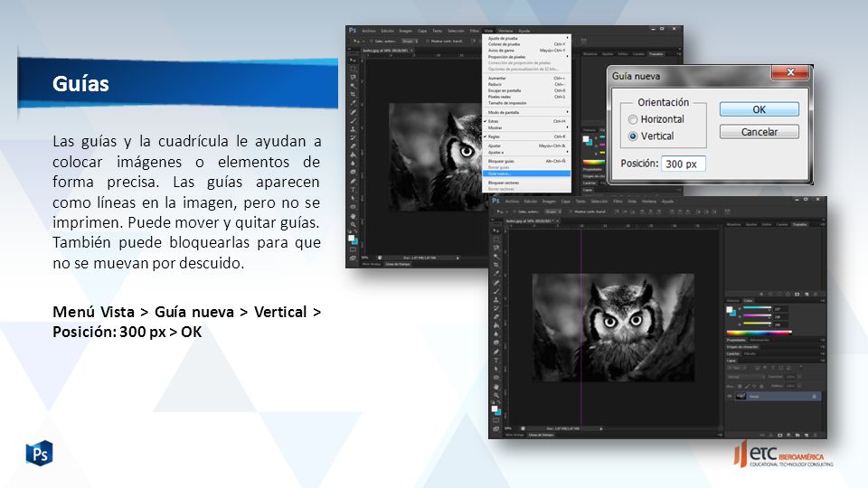868x488 pixels.
Task: Select Move tool in back Photoshop window
Action: click(354, 61)
